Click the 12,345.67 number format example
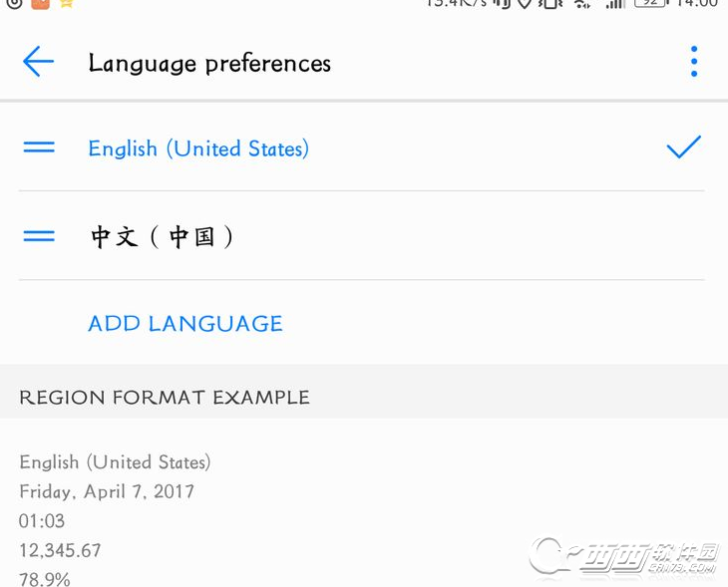728x587 pixels. tap(60, 550)
